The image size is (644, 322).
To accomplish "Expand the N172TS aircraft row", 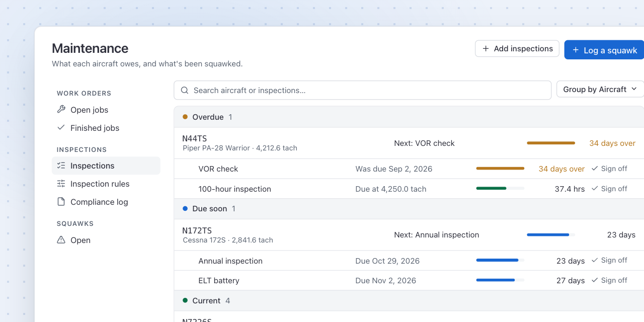I will (409, 235).
